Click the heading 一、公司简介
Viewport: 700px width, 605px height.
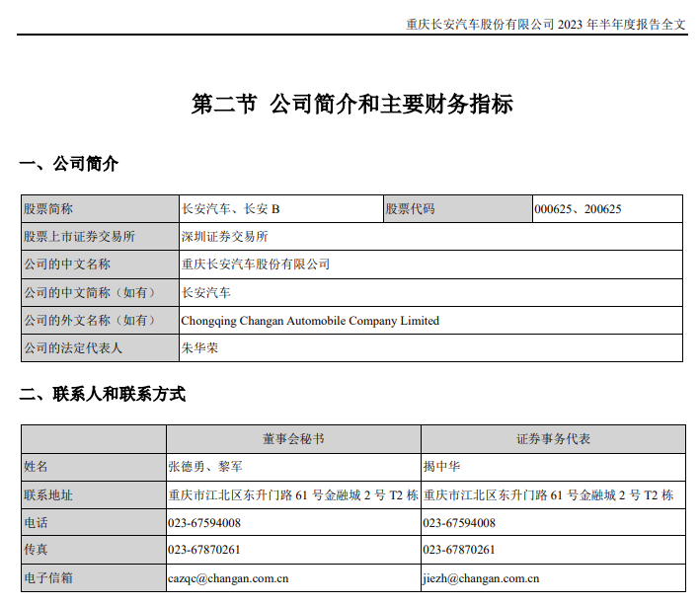click(69, 164)
